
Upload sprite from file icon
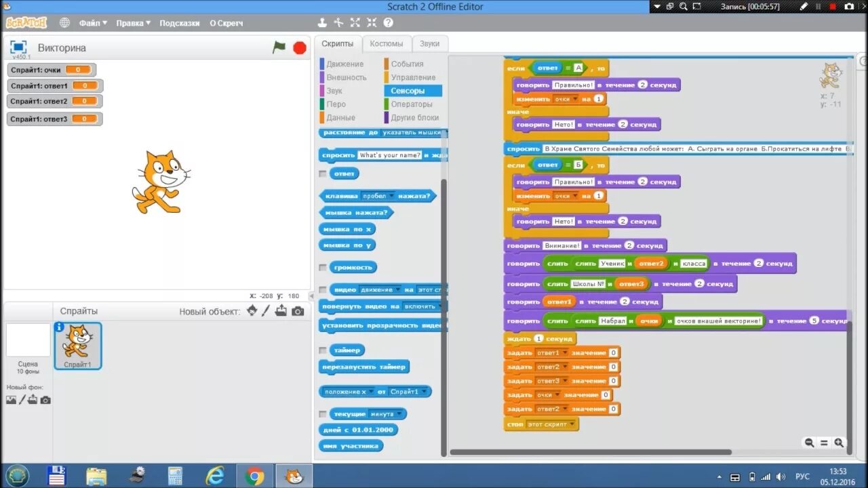click(x=281, y=311)
